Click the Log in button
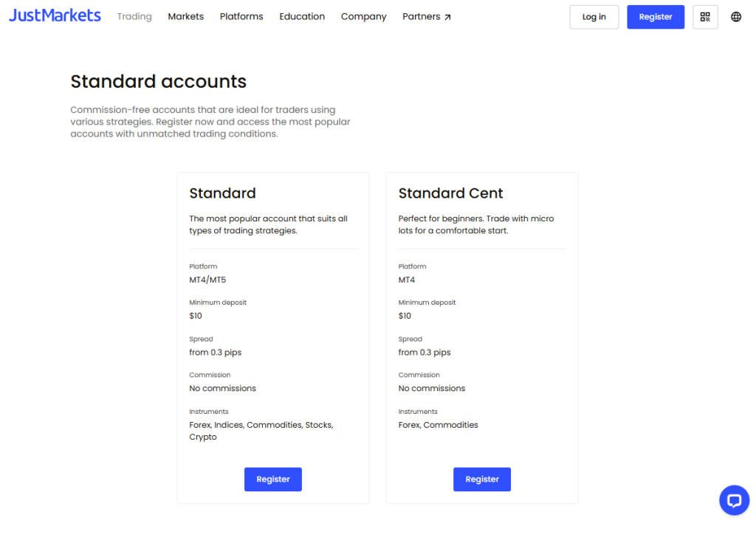 pos(594,17)
